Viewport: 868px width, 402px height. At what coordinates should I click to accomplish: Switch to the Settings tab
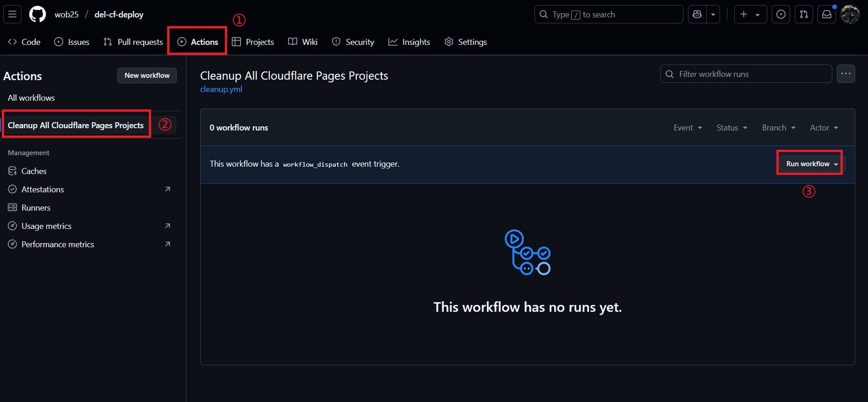(465, 42)
